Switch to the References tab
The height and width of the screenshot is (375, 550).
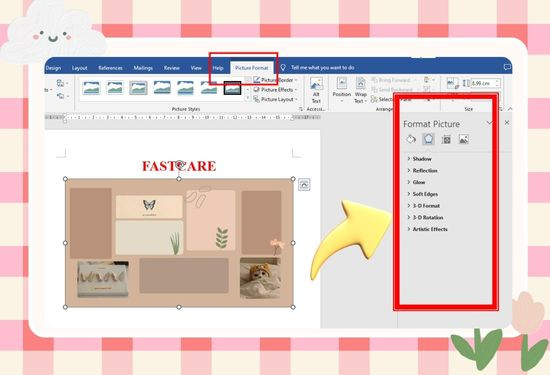tap(110, 68)
